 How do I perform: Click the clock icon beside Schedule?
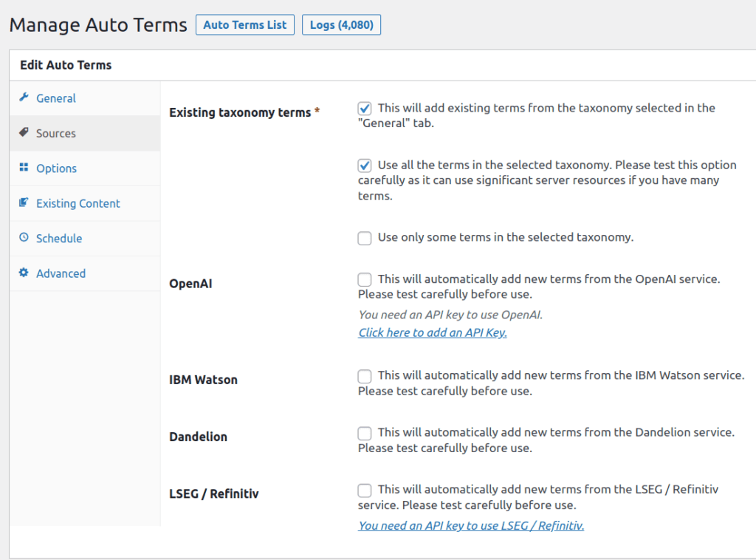click(x=24, y=237)
